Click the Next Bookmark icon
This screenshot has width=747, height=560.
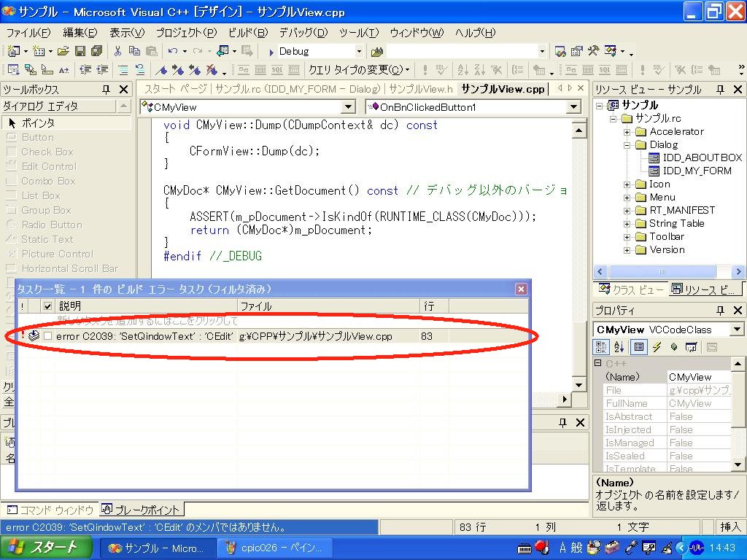(178, 70)
